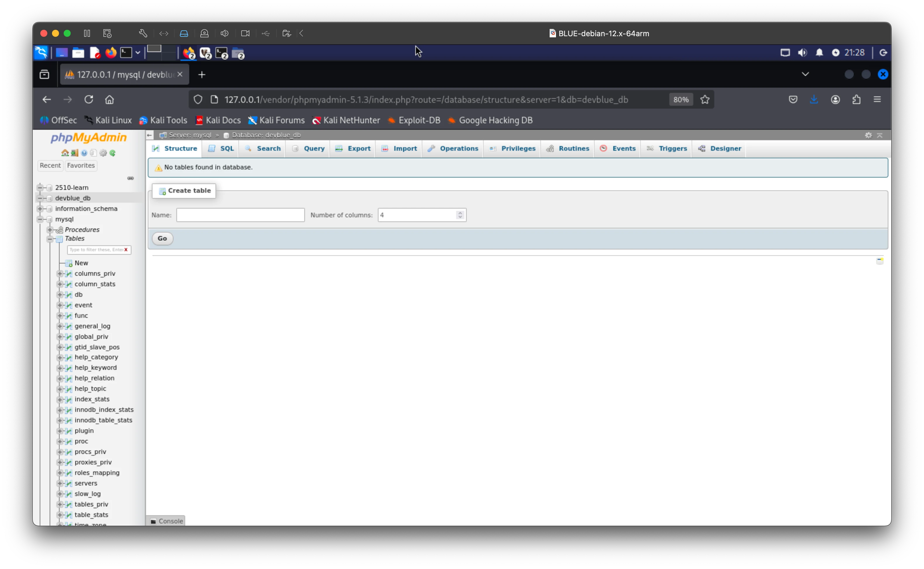Click the green Reload navigation panel icon
The height and width of the screenshot is (569, 924).
112,153
